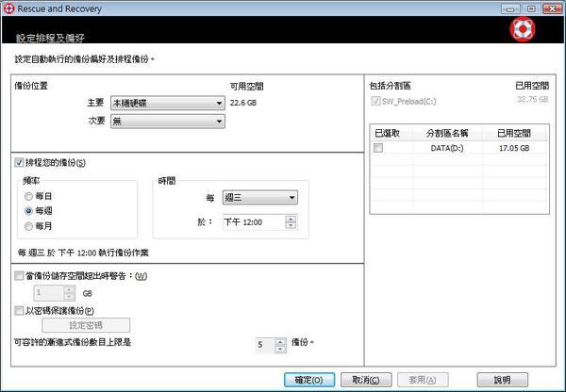Toggle the 排程您的備份 checkbox
The width and height of the screenshot is (566, 392).
tap(19, 163)
